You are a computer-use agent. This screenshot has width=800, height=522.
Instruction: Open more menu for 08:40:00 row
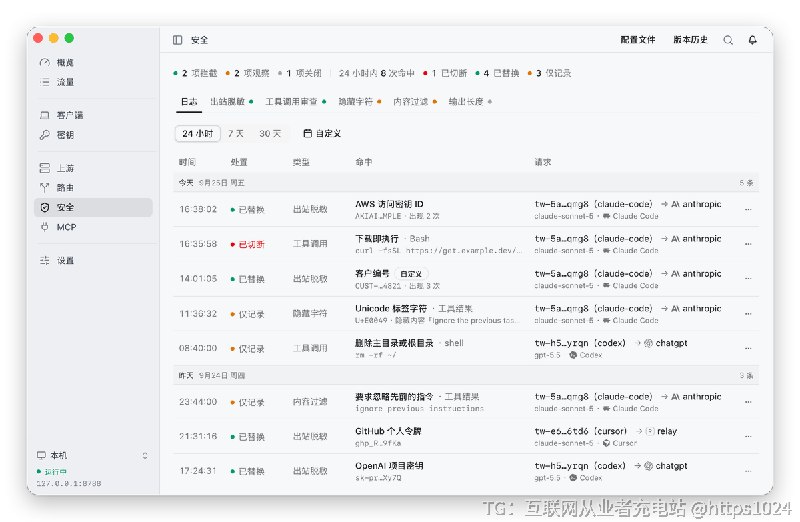[x=748, y=348]
